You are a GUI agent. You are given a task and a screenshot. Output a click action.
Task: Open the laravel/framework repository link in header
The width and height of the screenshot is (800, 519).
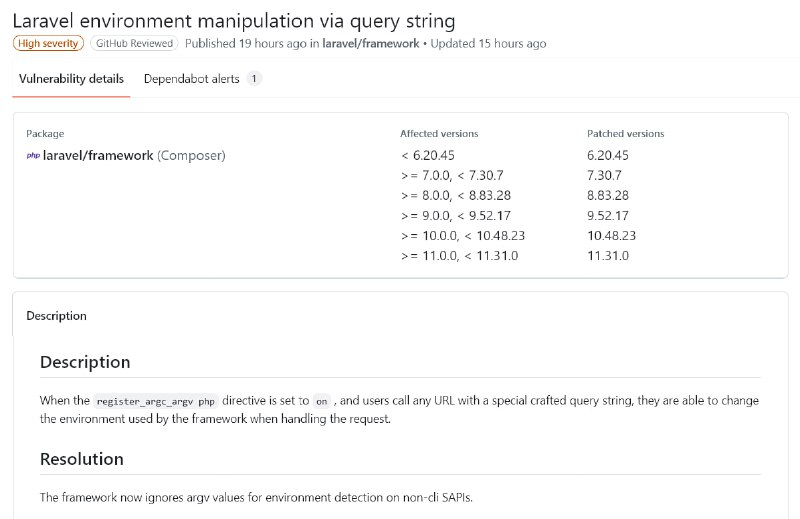point(371,43)
